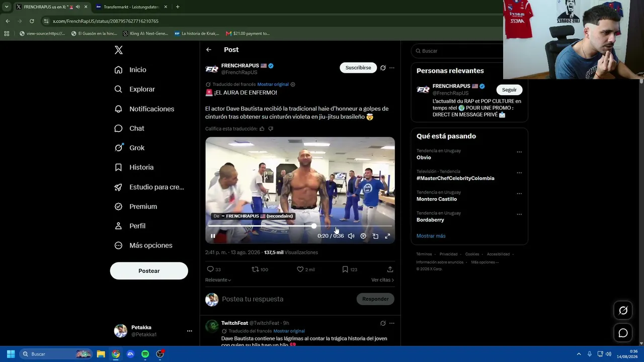This screenshot has height=362, width=644.
Task: Click the Responder button
Action: tap(375, 299)
